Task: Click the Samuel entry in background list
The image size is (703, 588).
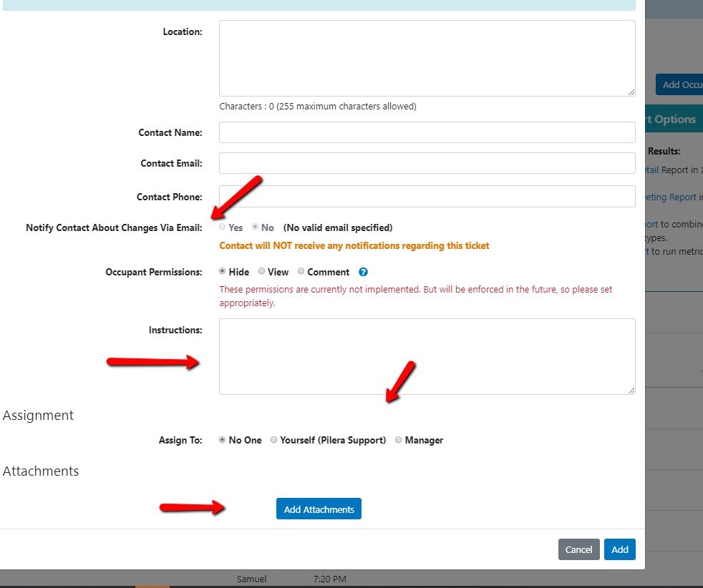Action: pos(251,579)
